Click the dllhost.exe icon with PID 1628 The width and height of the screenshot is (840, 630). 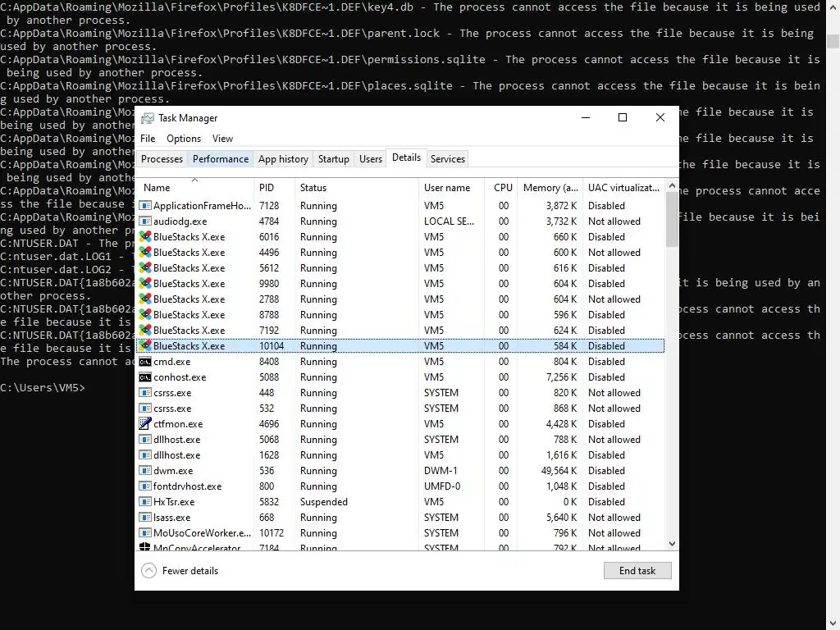(144, 454)
